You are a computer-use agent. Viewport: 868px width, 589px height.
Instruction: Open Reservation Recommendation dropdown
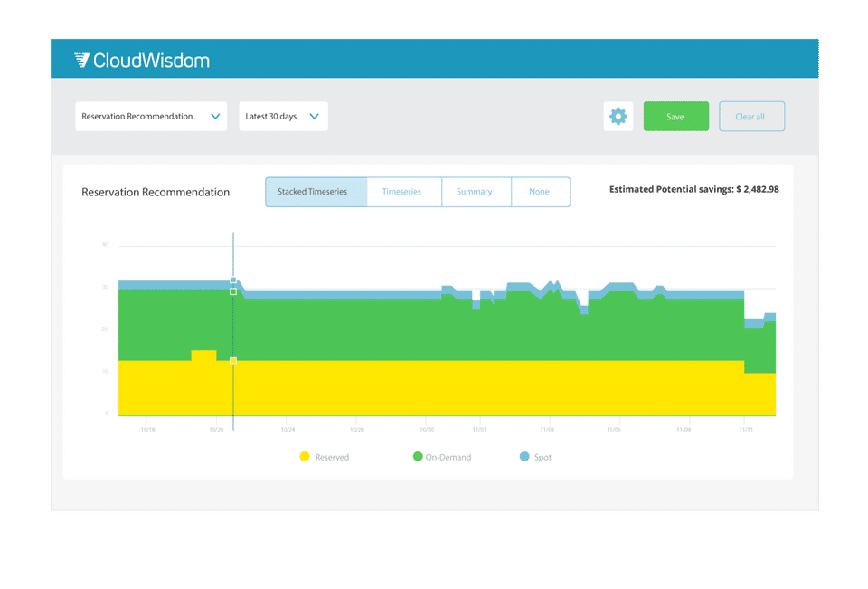[151, 117]
